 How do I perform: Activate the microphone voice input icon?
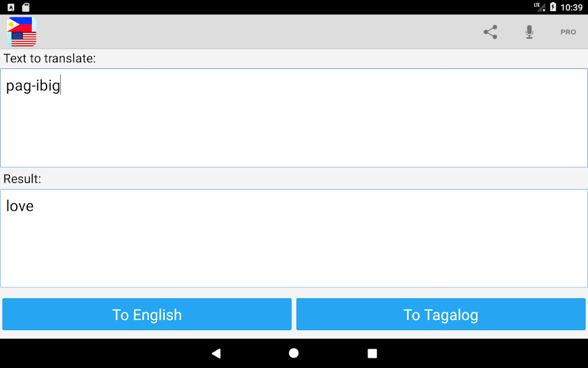pyautogui.click(x=529, y=32)
